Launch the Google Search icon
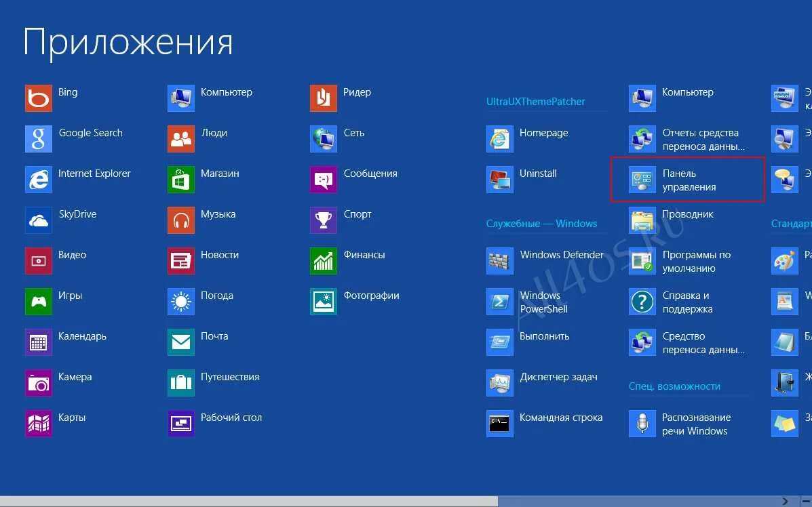The height and width of the screenshot is (507, 812). tap(38, 139)
